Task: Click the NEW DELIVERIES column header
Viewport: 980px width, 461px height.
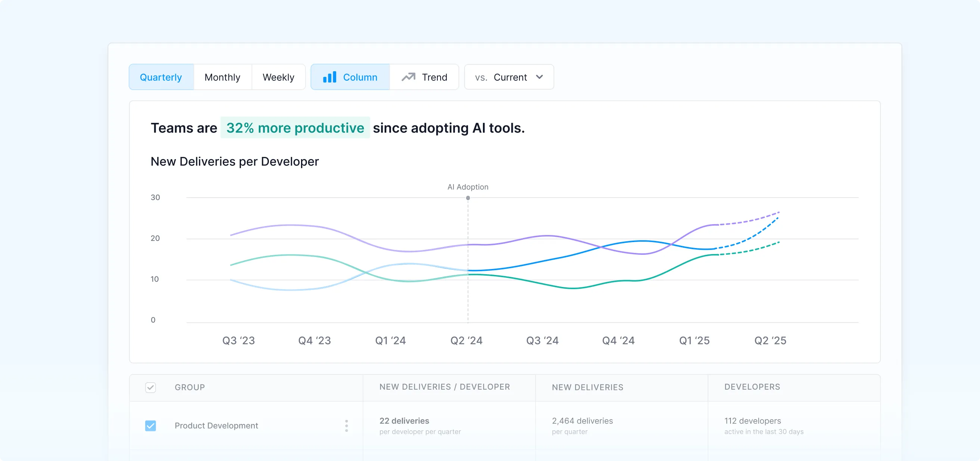Action: point(587,387)
